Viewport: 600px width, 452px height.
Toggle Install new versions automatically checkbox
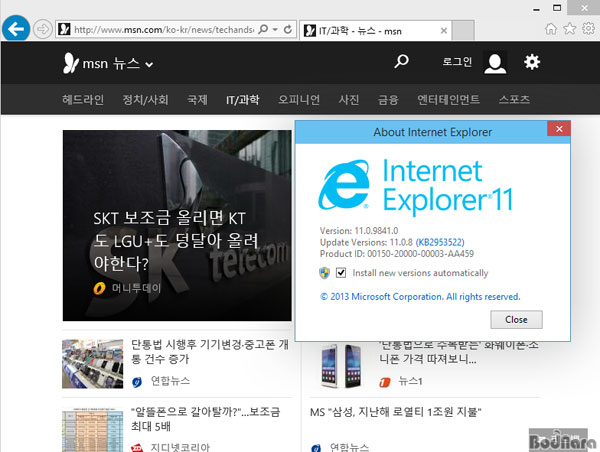(x=341, y=273)
